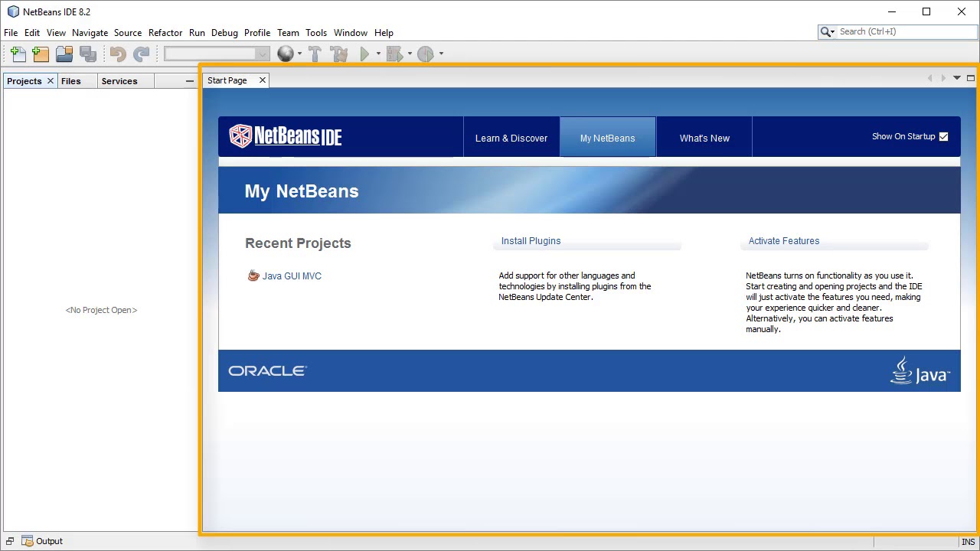Click the Quick Search magnifier icon
This screenshot has width=980, height=551.
point(827,31)
